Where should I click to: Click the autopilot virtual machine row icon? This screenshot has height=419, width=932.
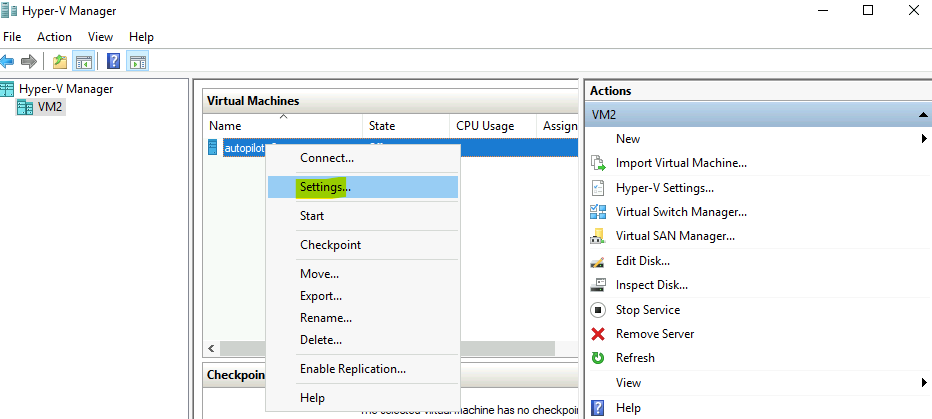213,147
